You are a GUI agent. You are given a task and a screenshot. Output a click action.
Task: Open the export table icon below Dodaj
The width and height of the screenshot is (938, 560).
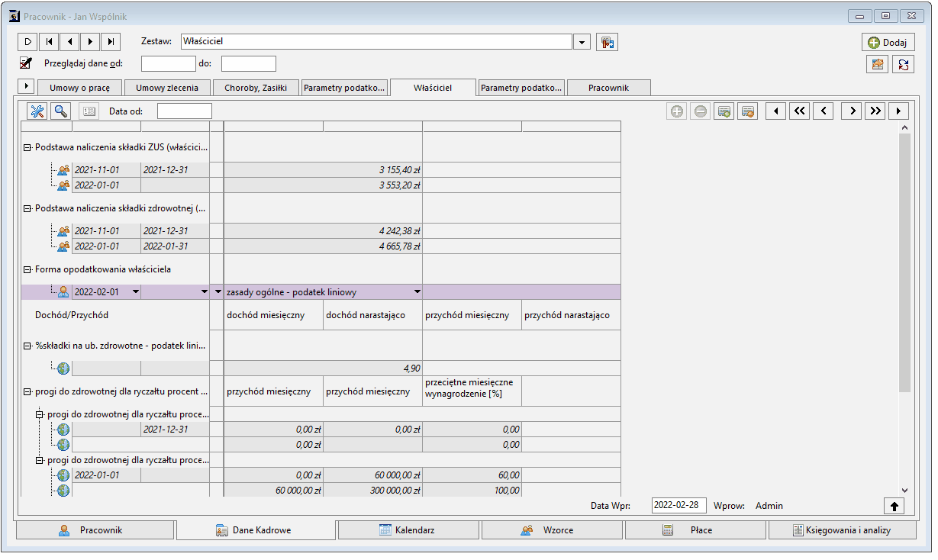click(x=878, y=64)
